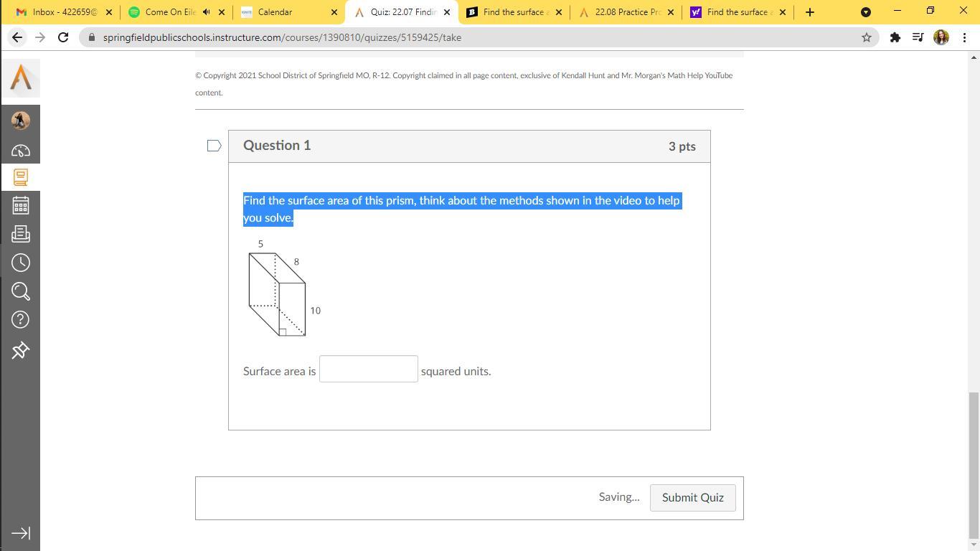Switch to the Gmail Inbox tab
This screenshot has width=980, height=551.
tap(65, 12)
